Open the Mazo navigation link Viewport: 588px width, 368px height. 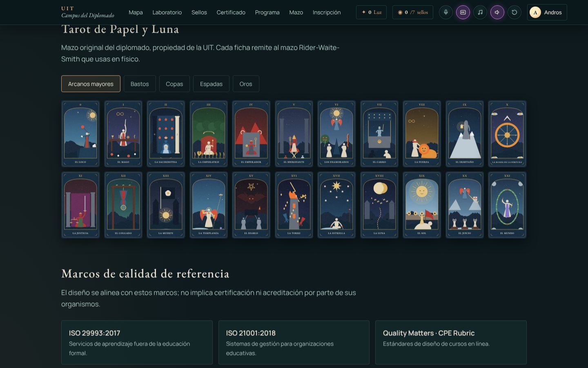pos(296,12)
